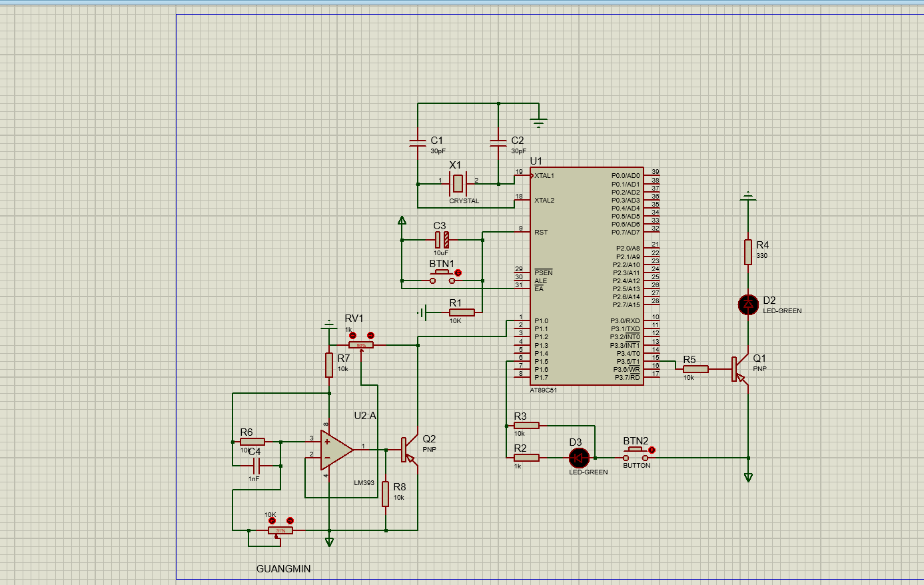Click the RST pin label

point(541,232)
